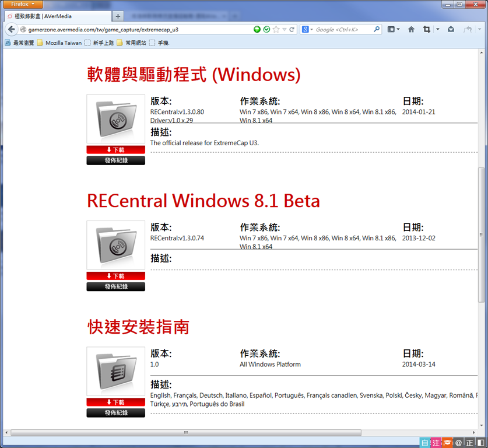This screenshot has width=488, height=448.
Task: Open release notes for quick installation guide
Action: pyautogui.click(x=116, y=412)
